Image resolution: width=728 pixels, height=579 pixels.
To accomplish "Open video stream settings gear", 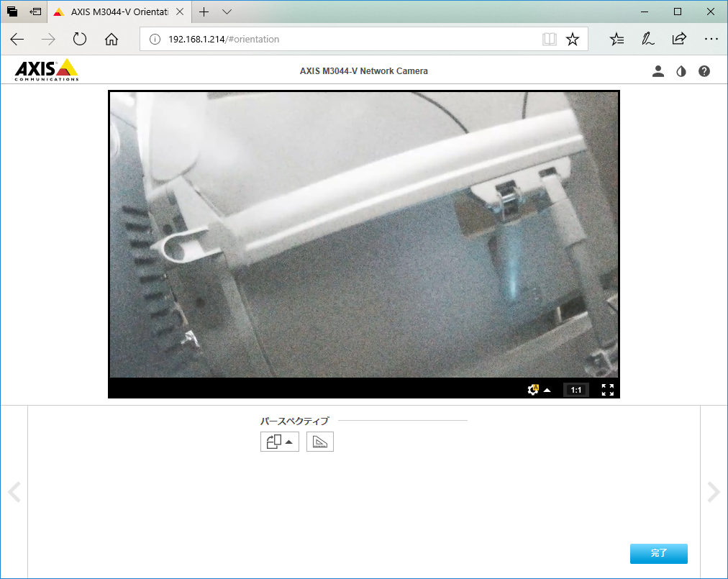I will pyautogui.click(x=533, y=390).
